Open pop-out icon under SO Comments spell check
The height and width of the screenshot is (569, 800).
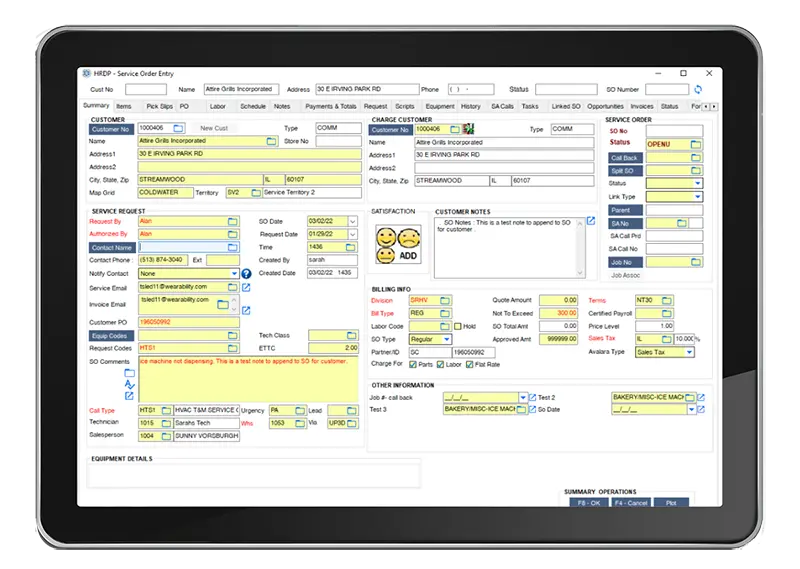129,396
